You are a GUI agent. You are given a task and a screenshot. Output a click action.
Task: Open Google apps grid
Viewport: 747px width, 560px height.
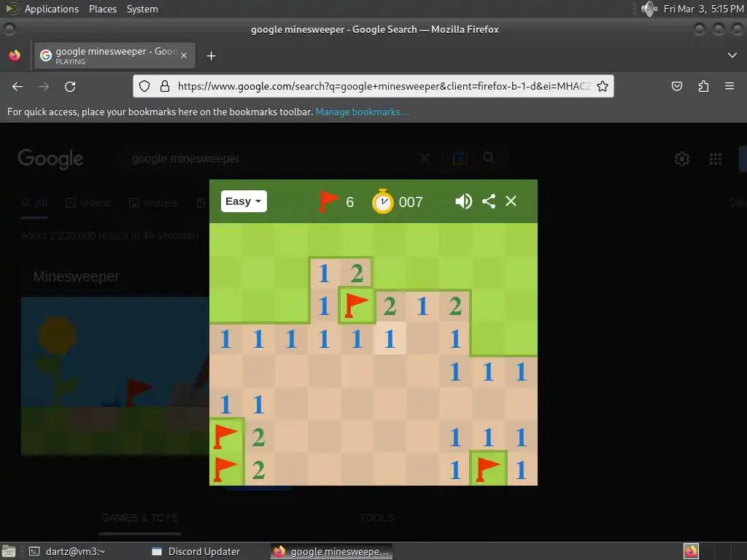tap(716, 158)
